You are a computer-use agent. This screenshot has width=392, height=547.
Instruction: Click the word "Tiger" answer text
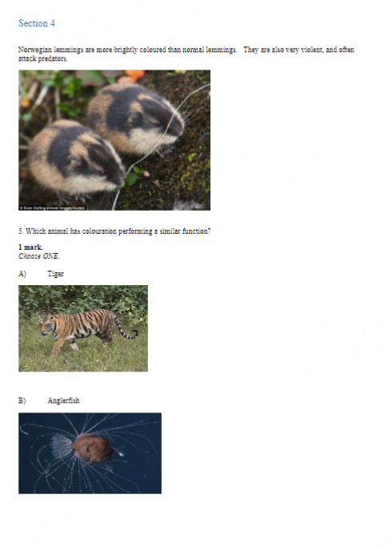click(55, 274)
